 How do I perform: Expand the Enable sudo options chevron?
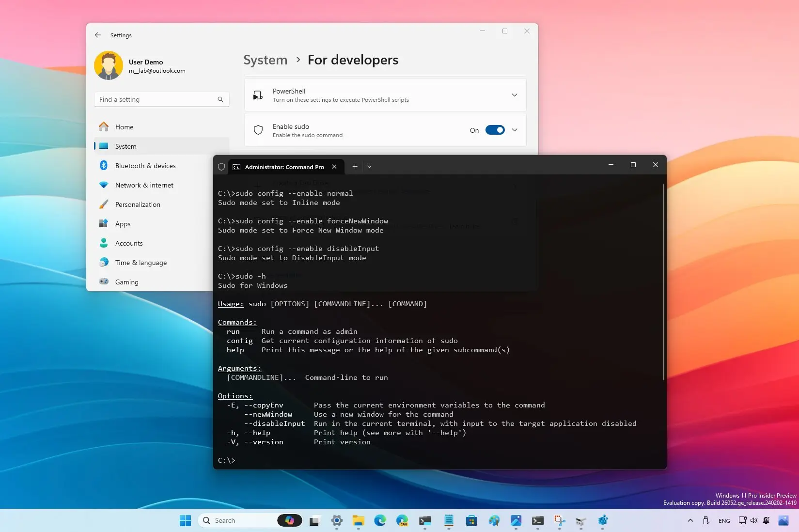point(515,130)
